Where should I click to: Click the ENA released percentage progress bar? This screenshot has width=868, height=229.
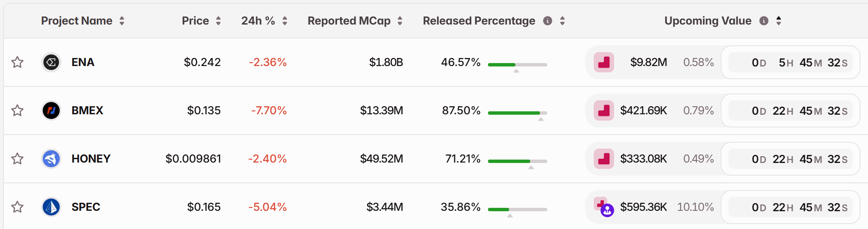pos(517,65)
